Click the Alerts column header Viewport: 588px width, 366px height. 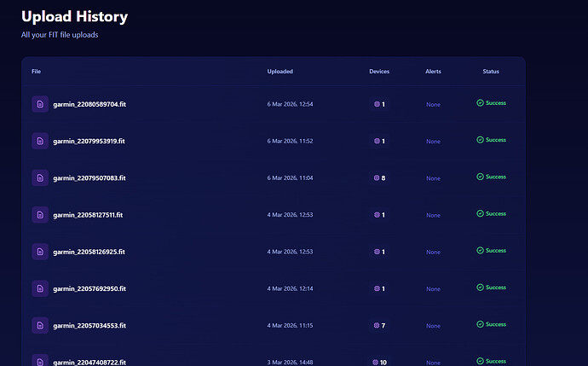(x=433, y=72)
